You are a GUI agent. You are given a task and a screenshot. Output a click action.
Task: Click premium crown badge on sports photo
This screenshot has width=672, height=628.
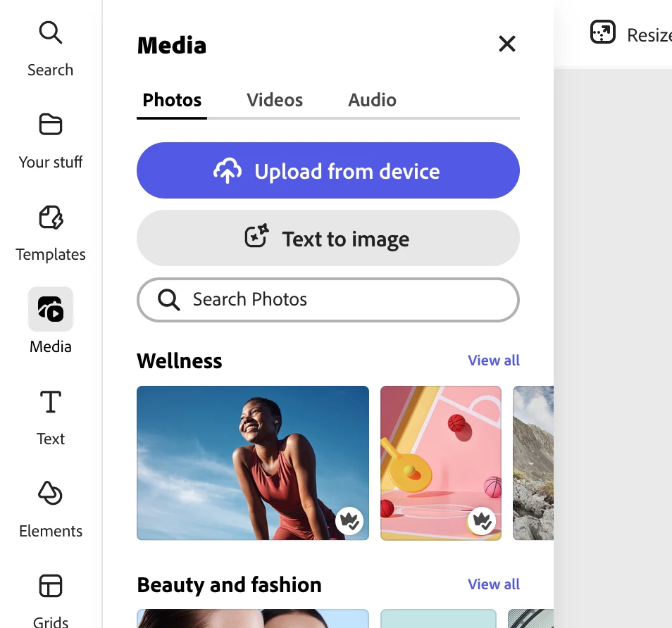[482, 521]
